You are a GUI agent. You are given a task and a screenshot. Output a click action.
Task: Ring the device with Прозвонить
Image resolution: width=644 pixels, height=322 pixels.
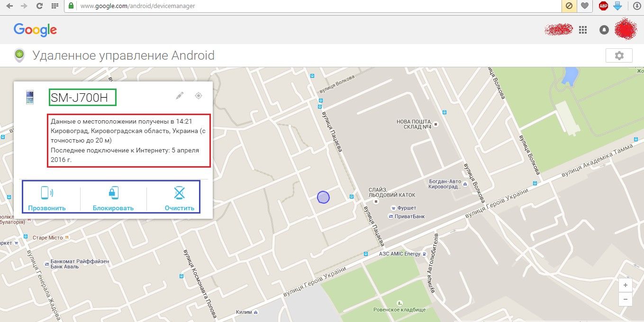click(x=47, y=198)
